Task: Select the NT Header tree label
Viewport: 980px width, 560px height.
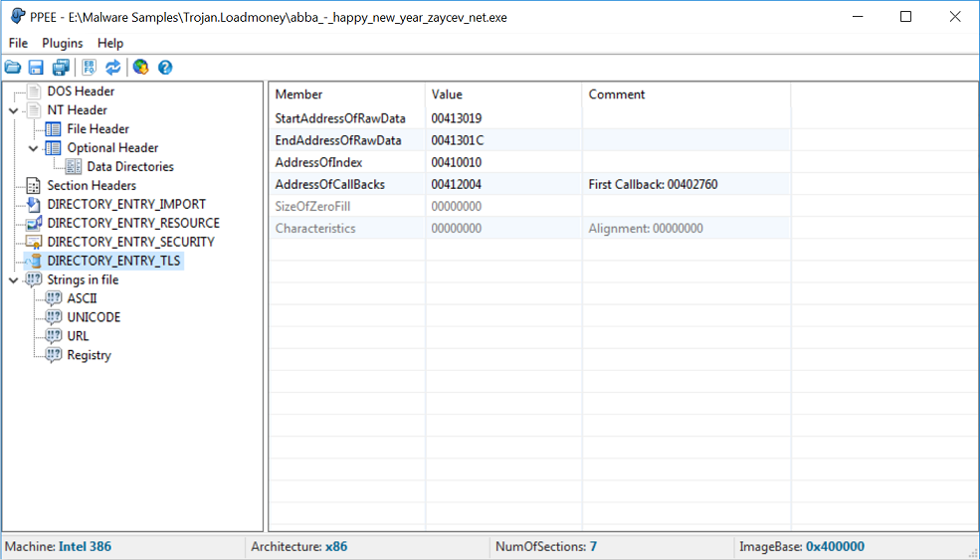Action: 77,110
